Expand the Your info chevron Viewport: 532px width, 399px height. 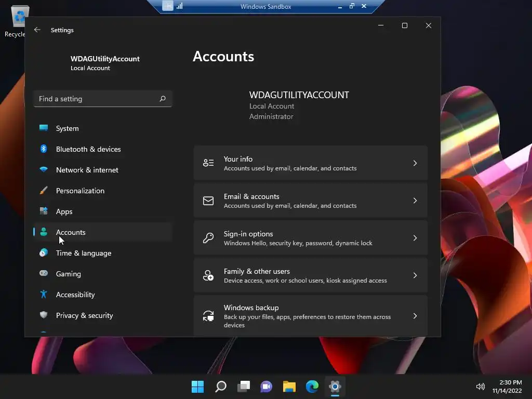click(x=415, y=163)
